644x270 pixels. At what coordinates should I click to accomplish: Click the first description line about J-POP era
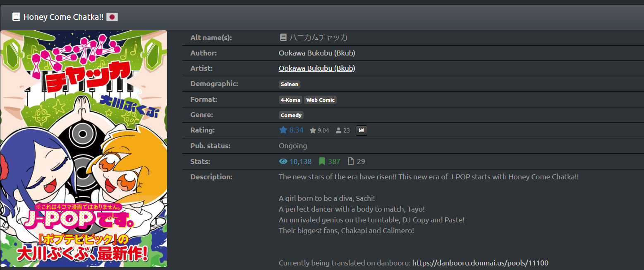(x=429, y=177)
